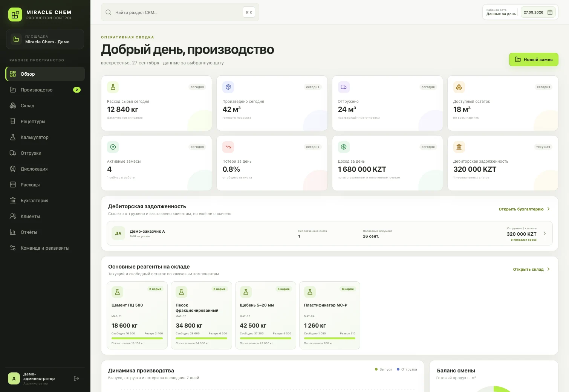The image size is (569, 392).
Task: Open Производство sidebar section
Action: pos(45,90)
